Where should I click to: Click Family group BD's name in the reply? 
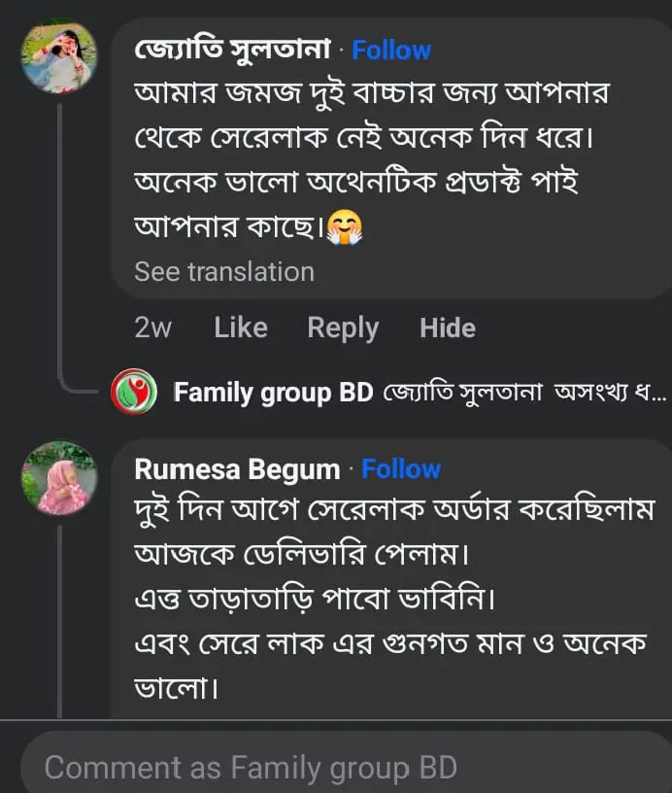275,393
